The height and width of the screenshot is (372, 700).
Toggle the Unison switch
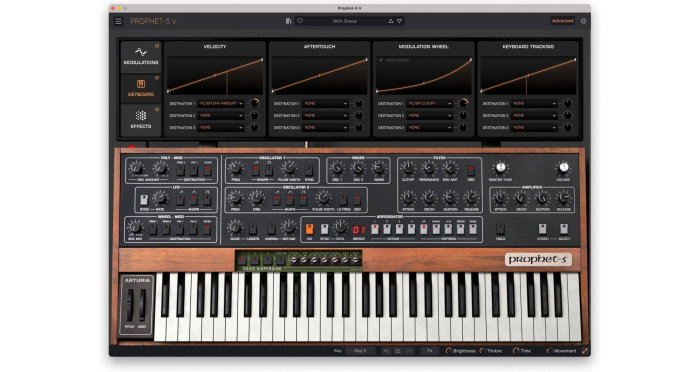tap(271, 229)
